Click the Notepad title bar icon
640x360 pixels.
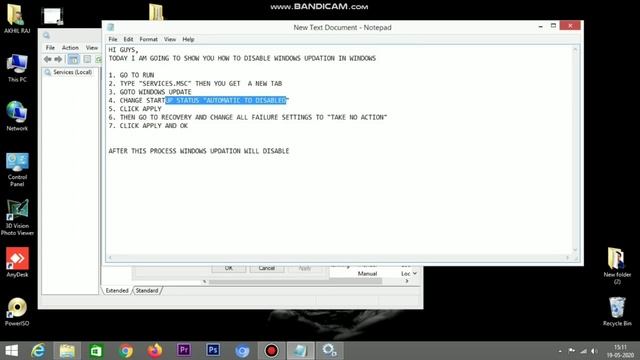point(111,27)
